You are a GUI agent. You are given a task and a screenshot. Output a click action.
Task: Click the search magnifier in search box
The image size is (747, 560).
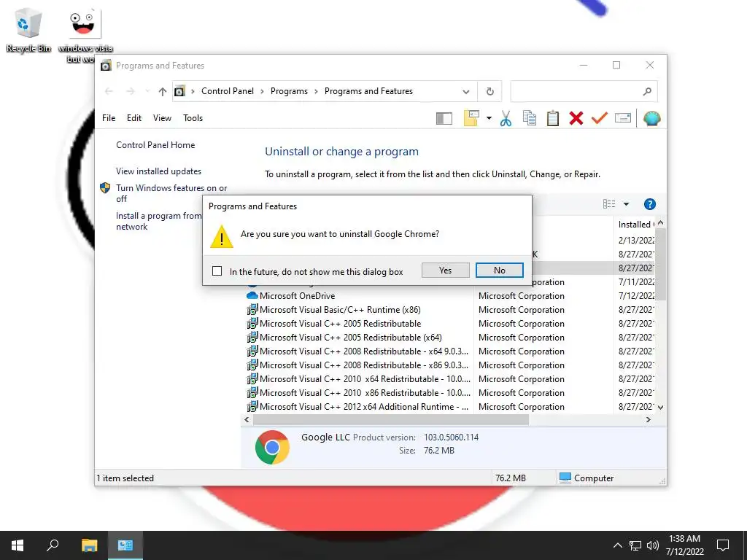pyautogui.click(x=647, y=91)
